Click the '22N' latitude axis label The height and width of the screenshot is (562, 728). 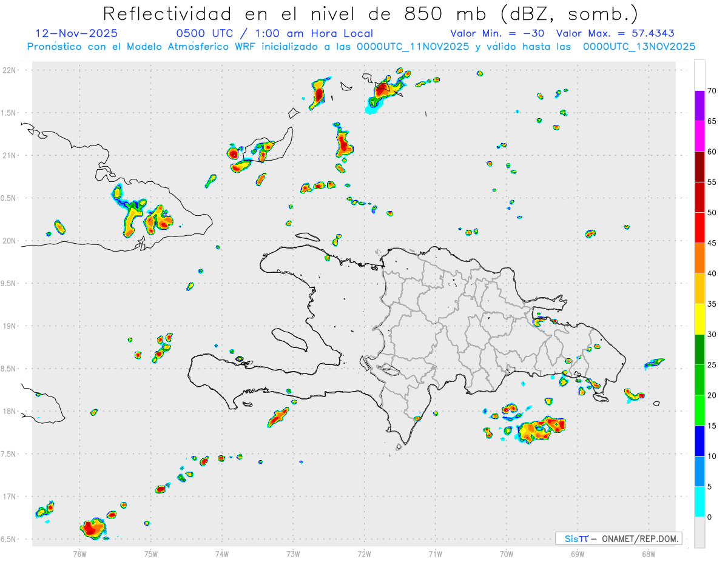10,70
